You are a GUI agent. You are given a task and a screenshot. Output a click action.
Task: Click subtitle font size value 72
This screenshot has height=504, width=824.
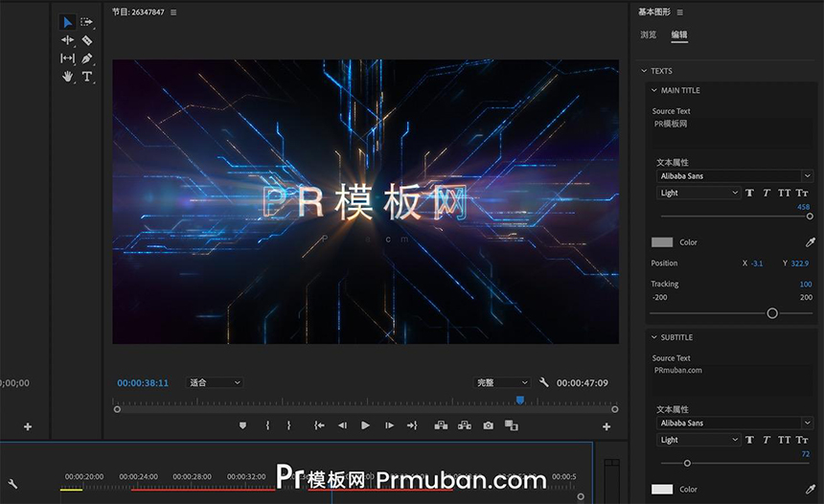[806, 454]
